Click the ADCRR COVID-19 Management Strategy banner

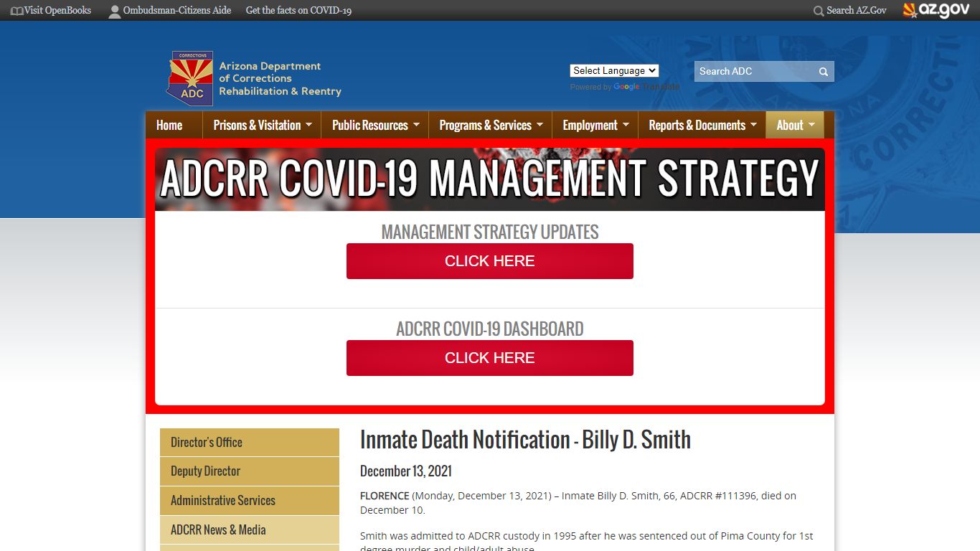pyautogui.click(x=490, y=179)
